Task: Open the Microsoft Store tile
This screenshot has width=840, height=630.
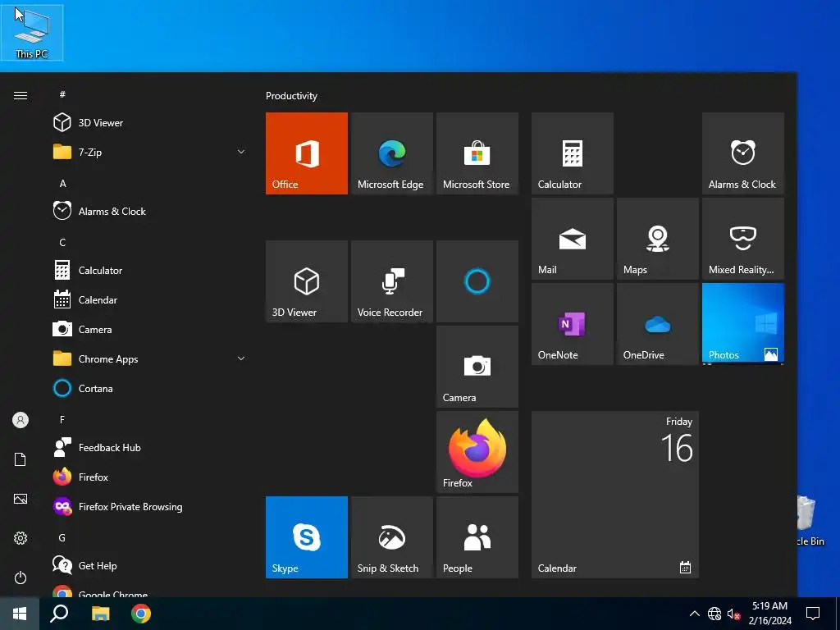Action: (477, 153)
